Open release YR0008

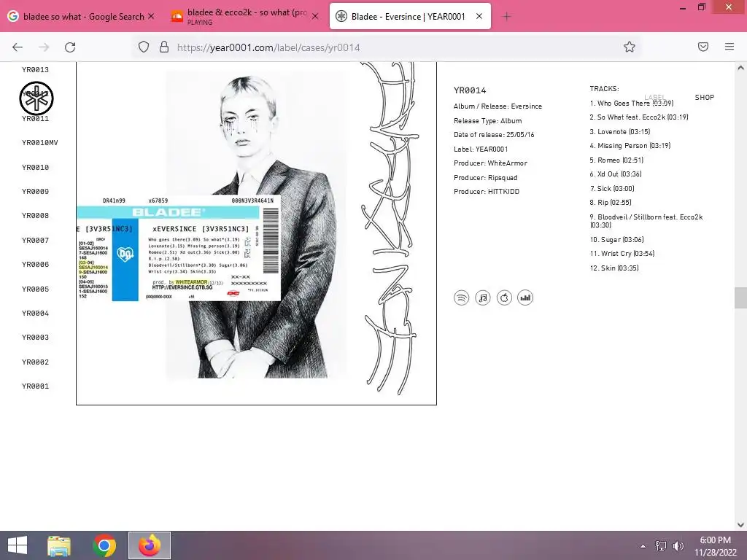coord(35,216)
